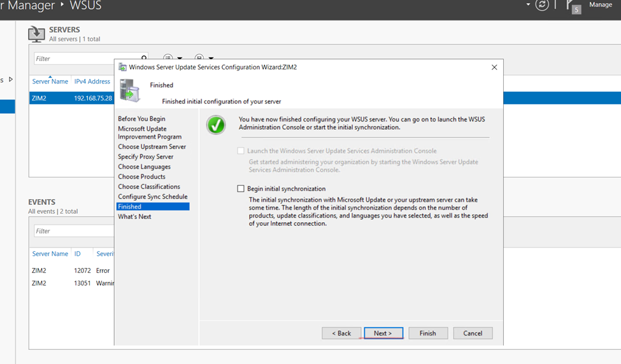Image resolution: width=621 pixels, height=364 pixels.
Task: Sort by Server Name column header
Action: 50,81
